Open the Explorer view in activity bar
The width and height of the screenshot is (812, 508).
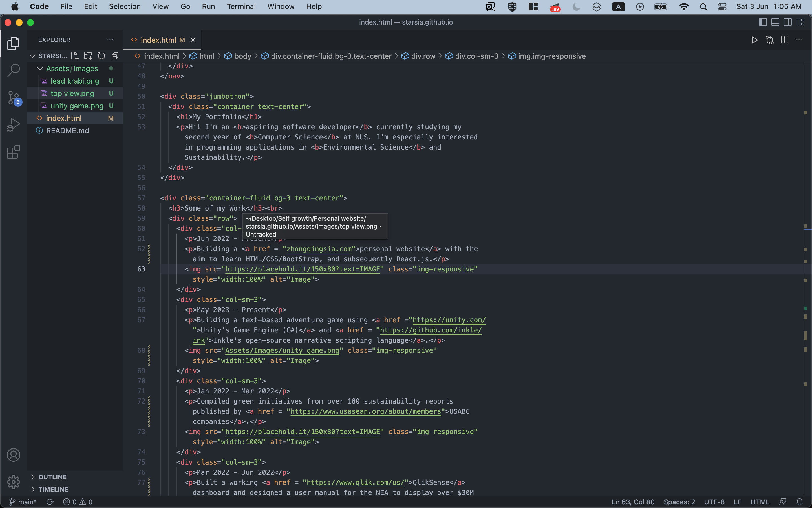(14, 43)
